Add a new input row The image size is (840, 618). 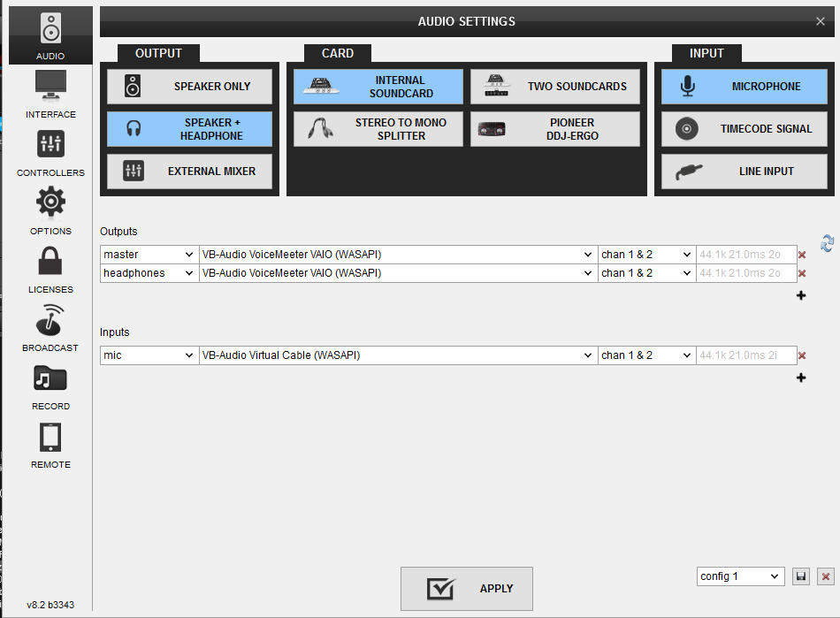coord(801,378)
